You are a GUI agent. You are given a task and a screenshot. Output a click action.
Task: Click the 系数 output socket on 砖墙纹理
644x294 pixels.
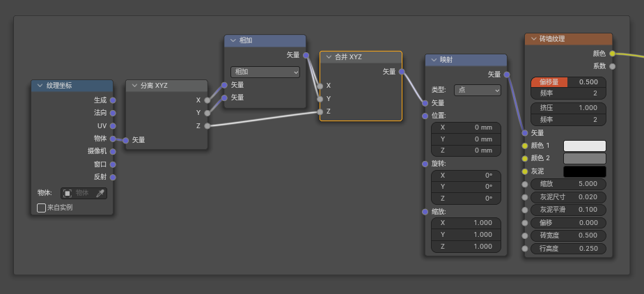click(x=612, y=66)
